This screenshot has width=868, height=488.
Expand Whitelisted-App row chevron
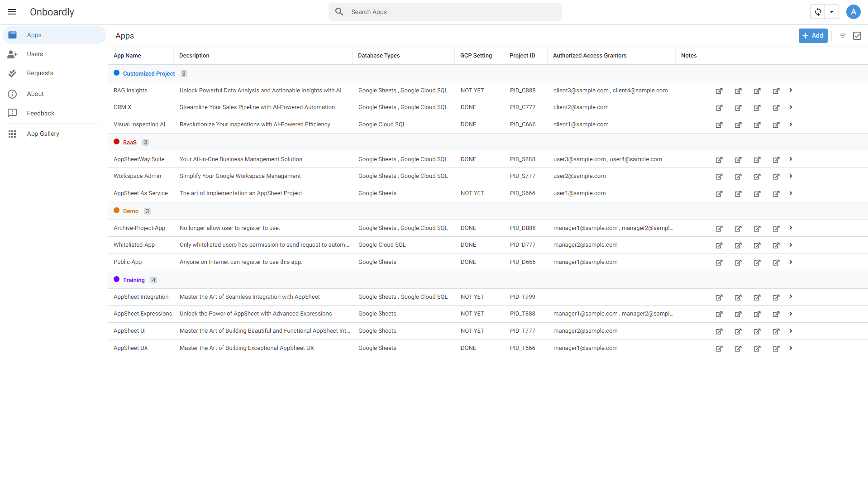791,245
